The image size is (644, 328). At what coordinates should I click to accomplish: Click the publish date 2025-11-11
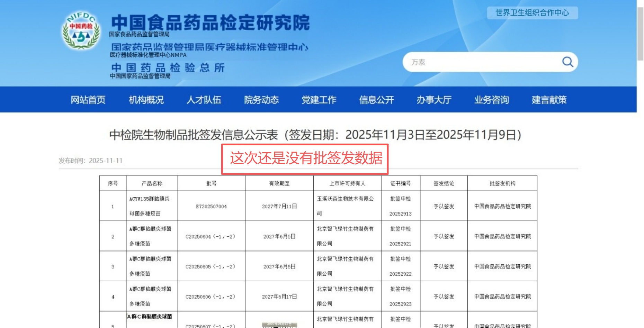coord(106,161)
